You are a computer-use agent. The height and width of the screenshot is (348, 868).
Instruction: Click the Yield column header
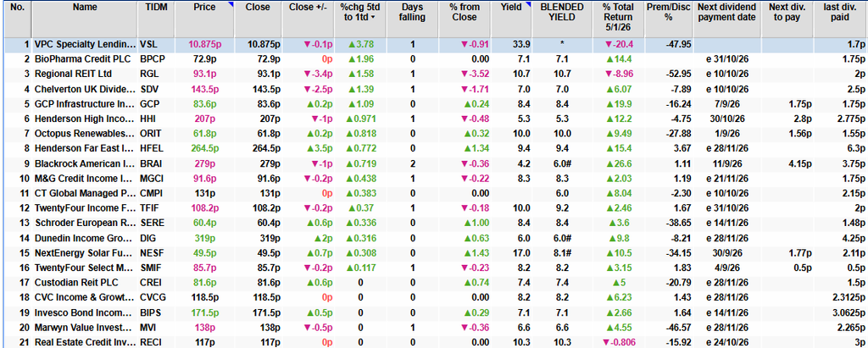tap(511, 19)
